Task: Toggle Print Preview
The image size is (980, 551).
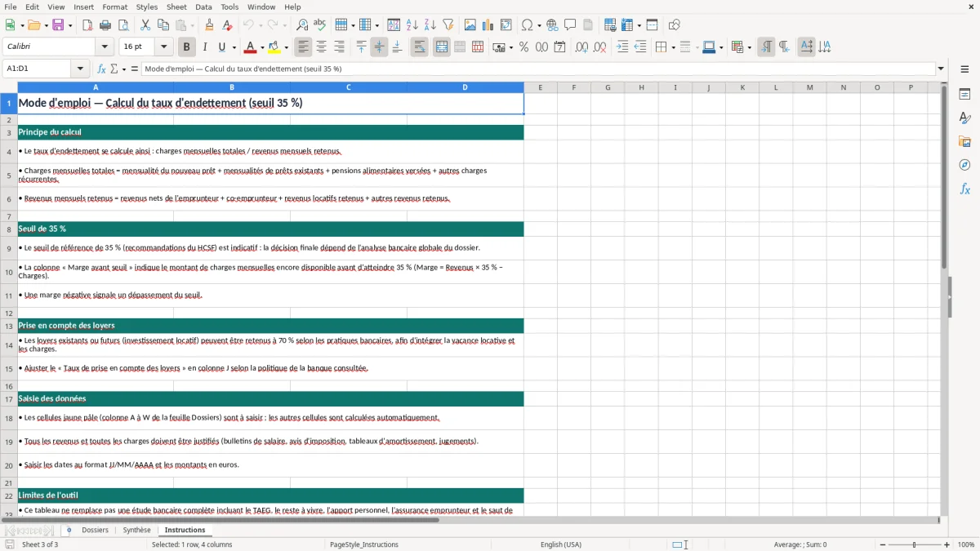Action: click(123, 25)
